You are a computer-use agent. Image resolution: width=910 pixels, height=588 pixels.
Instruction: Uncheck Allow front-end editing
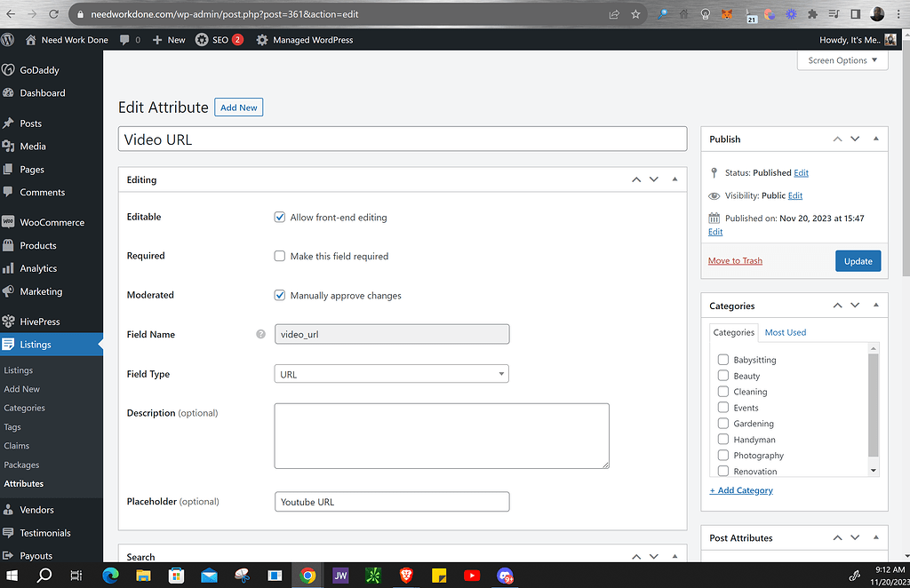point(280,218)
